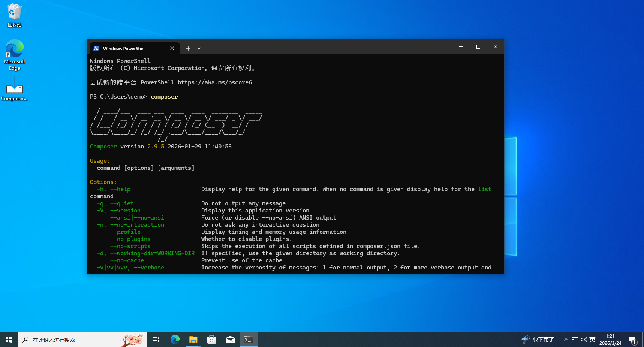Screen dimensions: 644x347
Task: Open Task View from taskbar
Action: tap(156, 340)
